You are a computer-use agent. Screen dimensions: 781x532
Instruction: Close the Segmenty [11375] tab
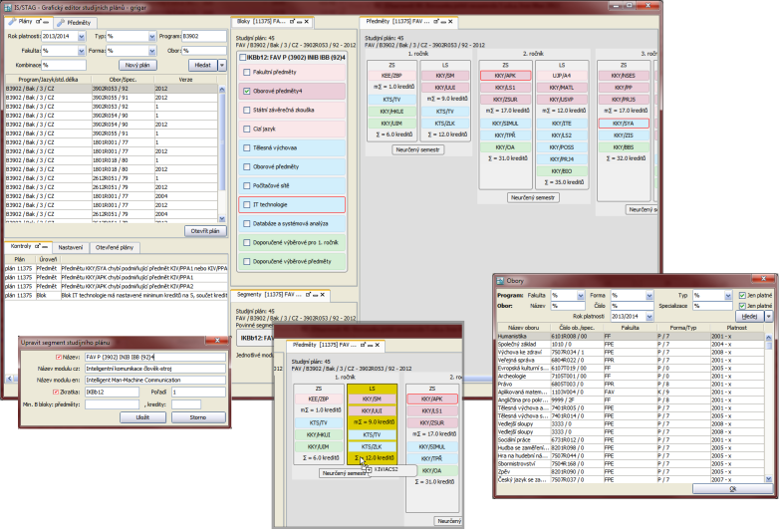(323, 295)
